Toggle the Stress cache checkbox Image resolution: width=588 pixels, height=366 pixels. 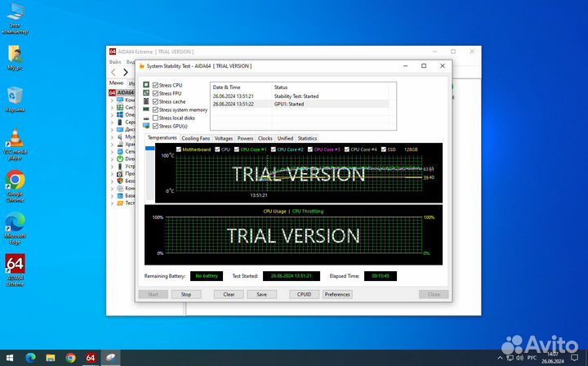pyautogui.click(x=155, y=101)
